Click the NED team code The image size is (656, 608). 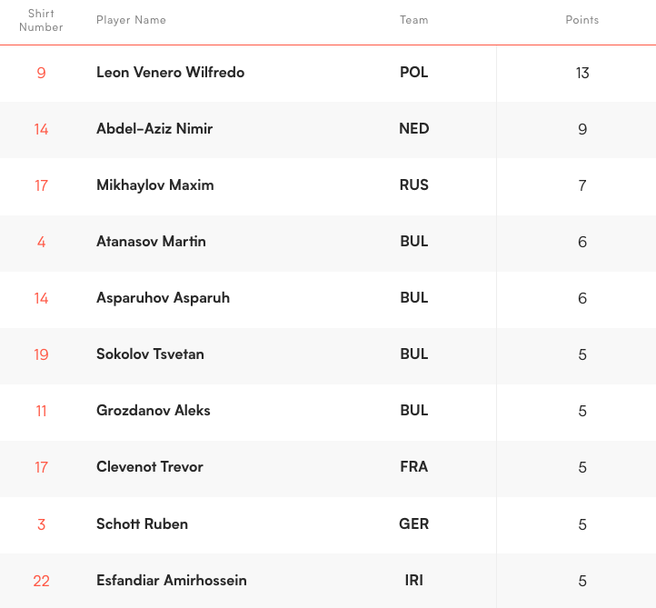point(414,129)
